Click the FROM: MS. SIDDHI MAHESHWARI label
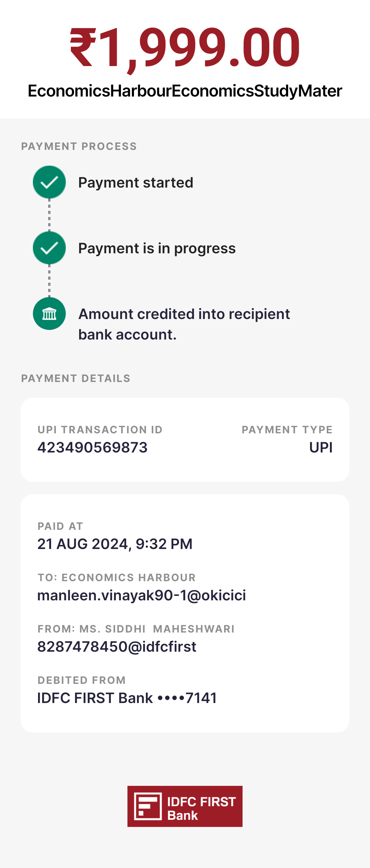Screen dimensions: 370x868 (x=136, y=629)
